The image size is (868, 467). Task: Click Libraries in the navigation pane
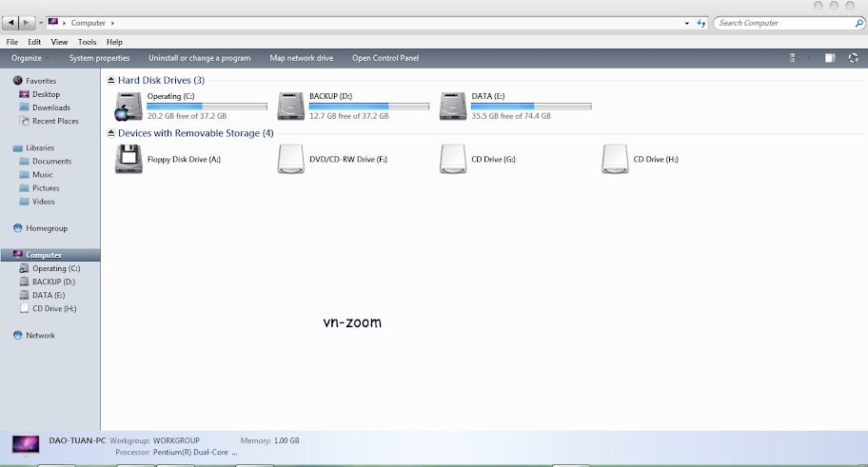coord(40,147)
